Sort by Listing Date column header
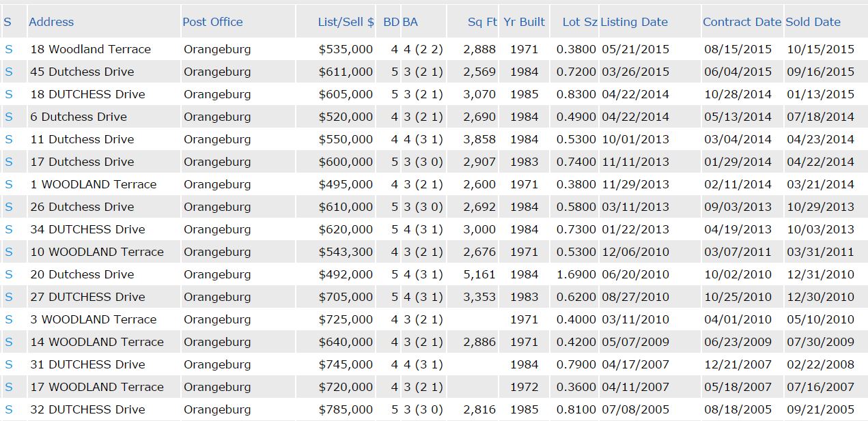 point(634,22)
